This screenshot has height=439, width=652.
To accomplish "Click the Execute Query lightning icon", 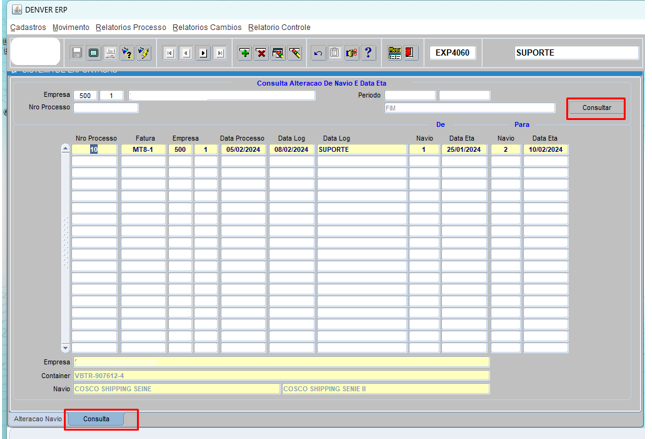I will point(143,53).
